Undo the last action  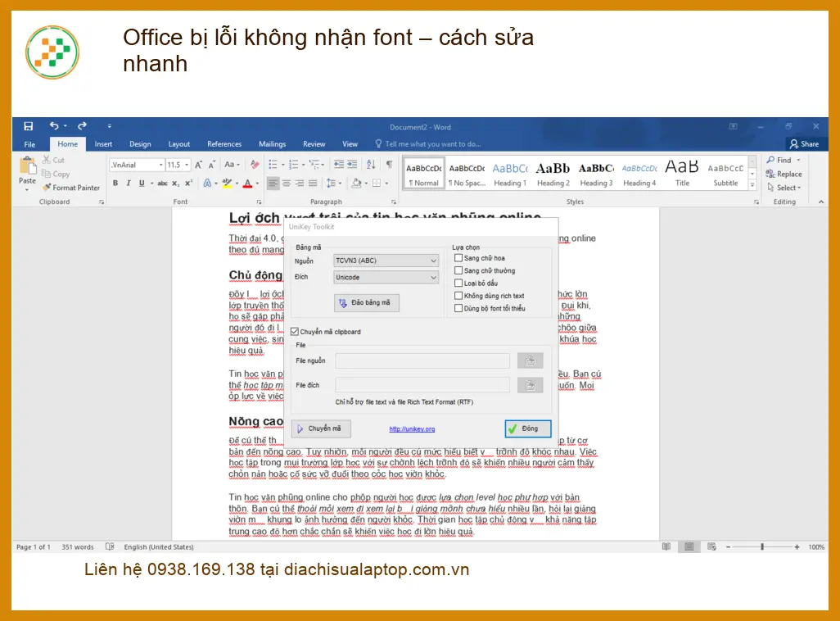54,125
